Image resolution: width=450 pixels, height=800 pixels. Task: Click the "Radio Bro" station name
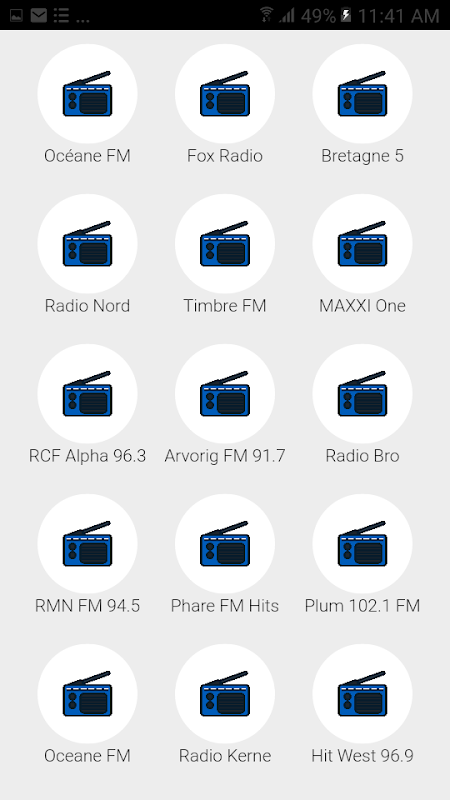(x=362, y=456)
